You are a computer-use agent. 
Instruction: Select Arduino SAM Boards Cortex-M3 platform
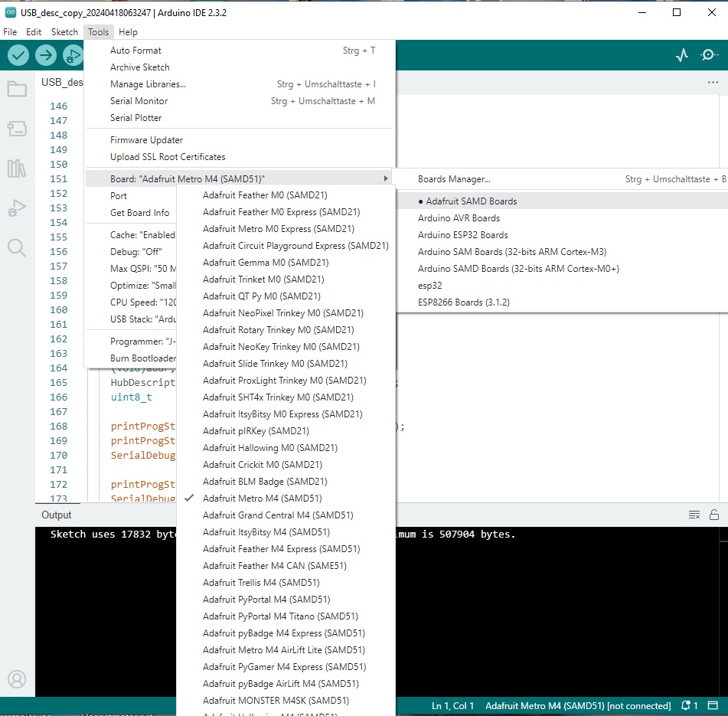(563, 252)
